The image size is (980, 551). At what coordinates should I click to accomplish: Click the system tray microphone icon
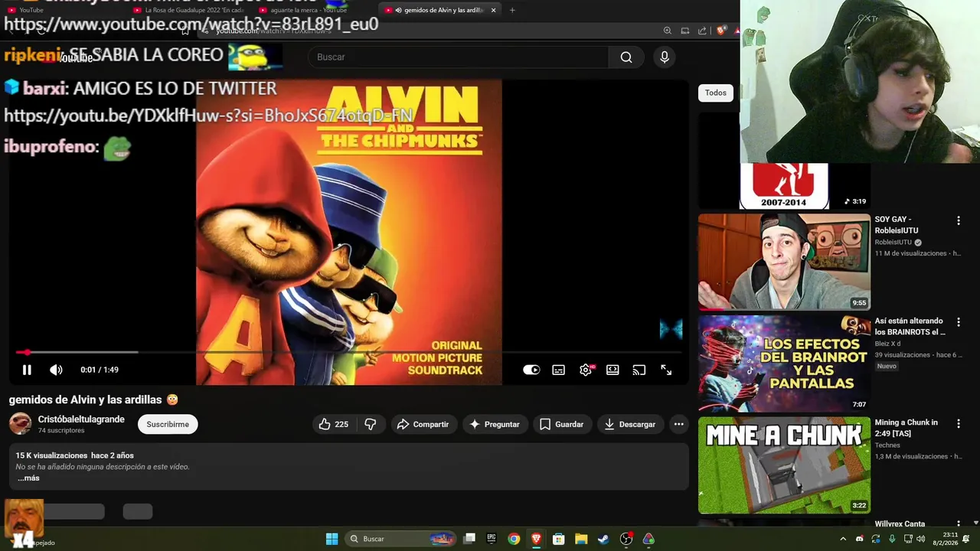click(892, 539)
